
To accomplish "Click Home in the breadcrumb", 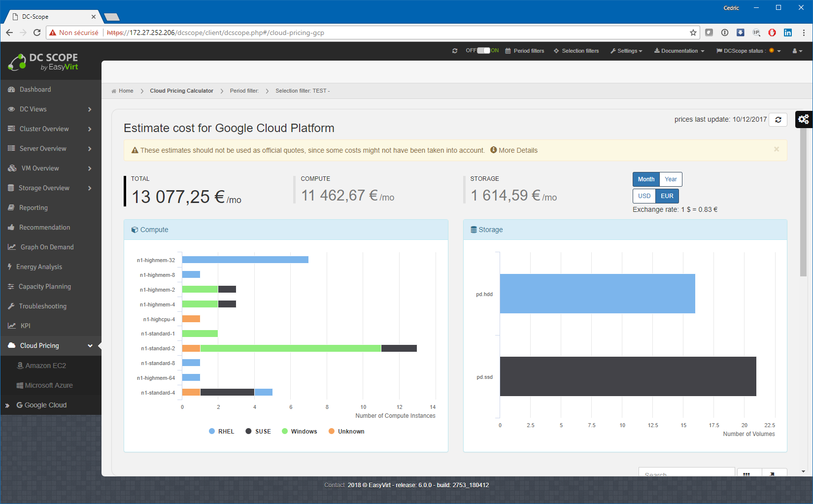I will (x=126, y=91).
